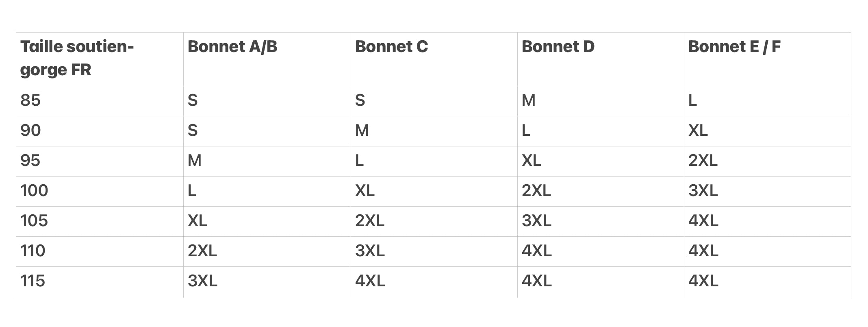Screen dimensions: 868x327
Task: Select the "Bonnet D" column header
Action: [558, 47]
